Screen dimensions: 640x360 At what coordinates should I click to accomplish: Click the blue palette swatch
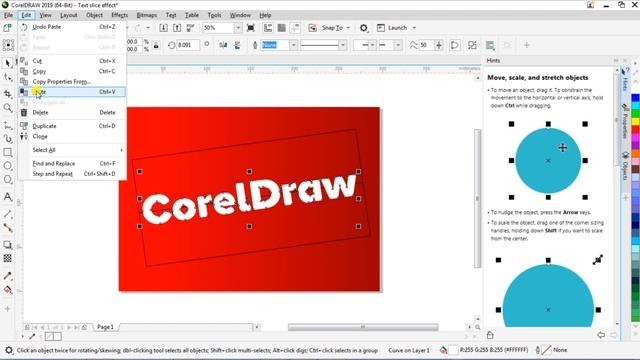click(636, 98)
